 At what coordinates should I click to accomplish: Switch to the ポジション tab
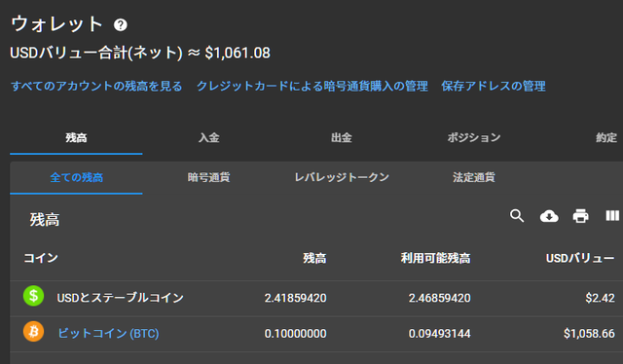click(x=474, y=138)
